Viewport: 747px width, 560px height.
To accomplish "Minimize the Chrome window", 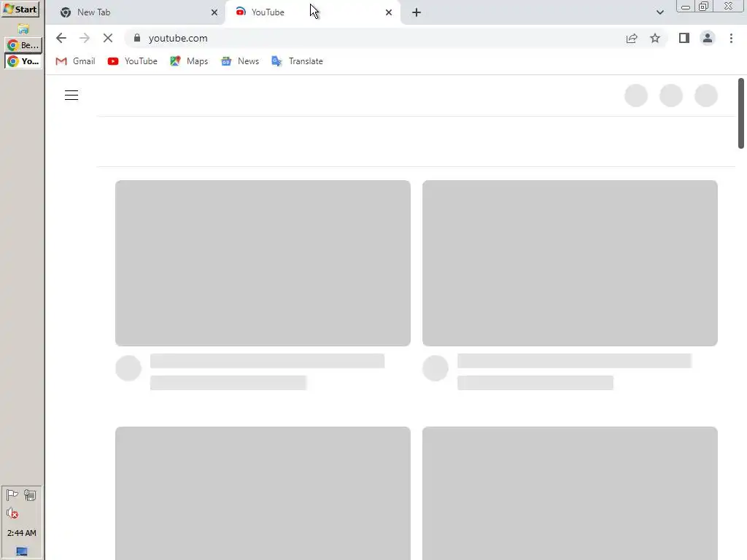I will (686, 7).
